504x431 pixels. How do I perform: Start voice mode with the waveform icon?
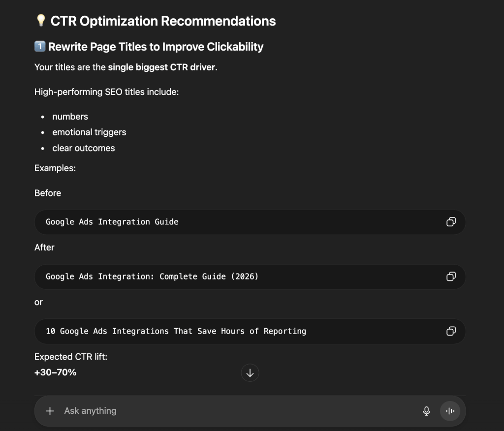click(450, 411)
